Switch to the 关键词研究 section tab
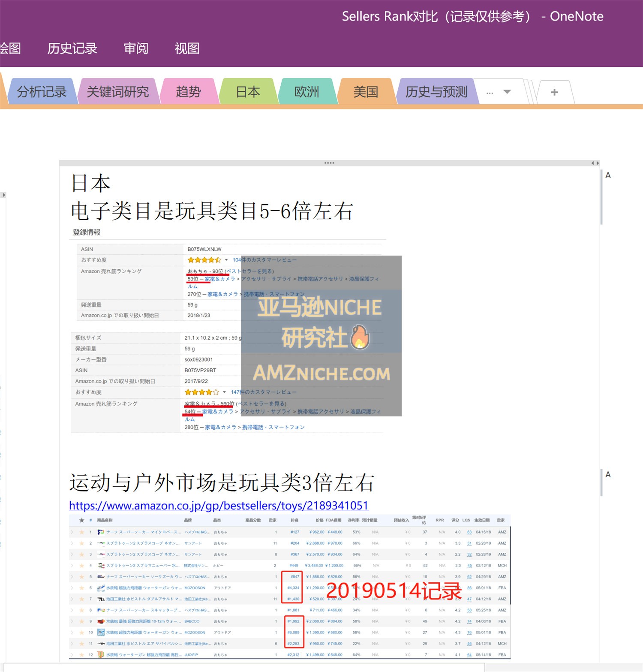Viewport: 643px width, 672px height. pyautogui.click(x=117, y=91)
